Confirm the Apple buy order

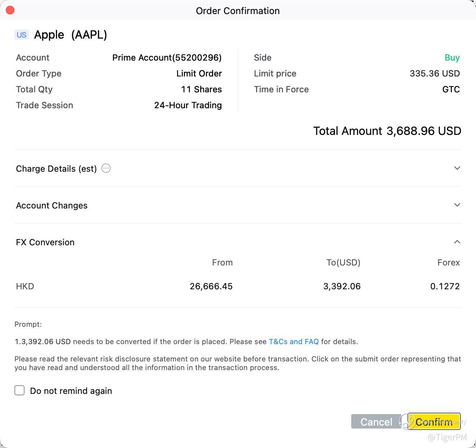(x=434, y=421)
